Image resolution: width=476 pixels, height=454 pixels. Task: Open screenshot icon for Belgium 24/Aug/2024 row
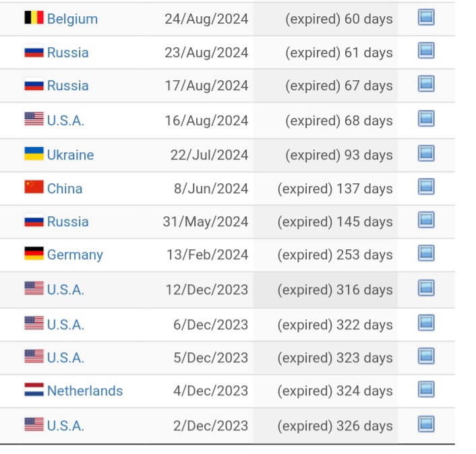coord(426,18)
